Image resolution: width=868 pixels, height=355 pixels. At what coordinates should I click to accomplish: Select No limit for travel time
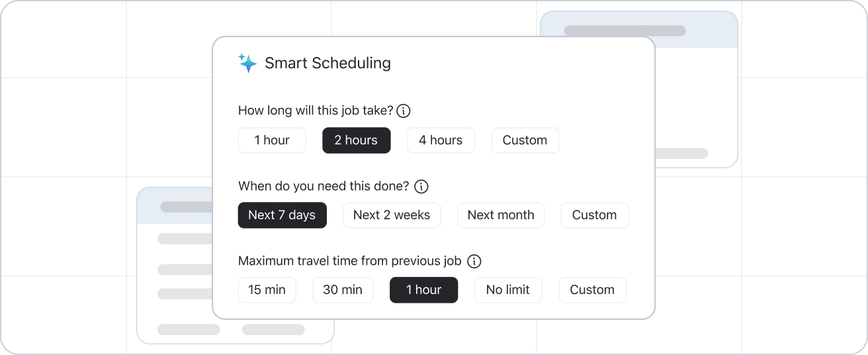point(508,290)
